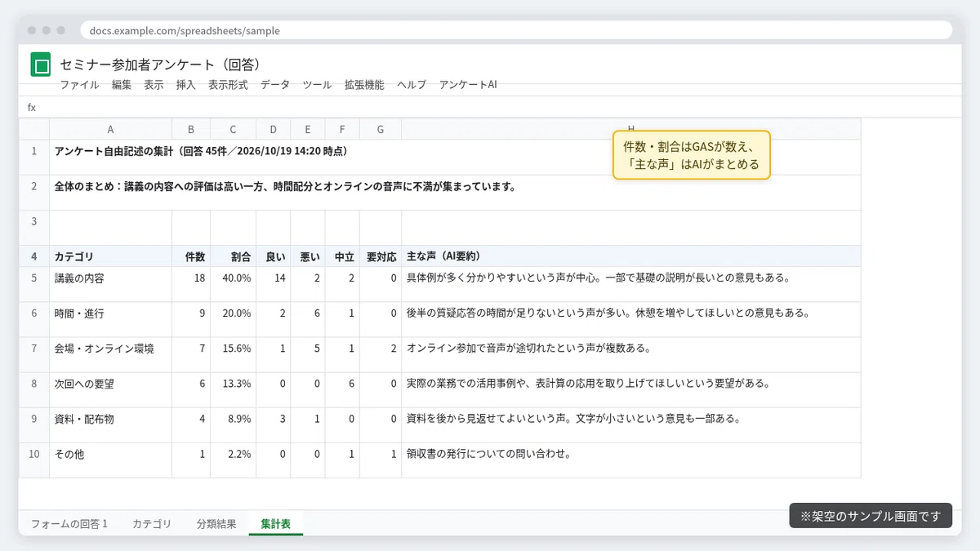Click the 全体のまとめ summary cell

coord(455,192)
